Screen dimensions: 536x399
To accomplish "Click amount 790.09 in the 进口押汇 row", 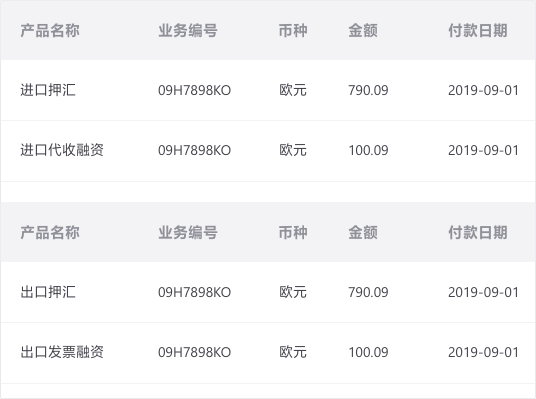I will click(x=368, y=90).
